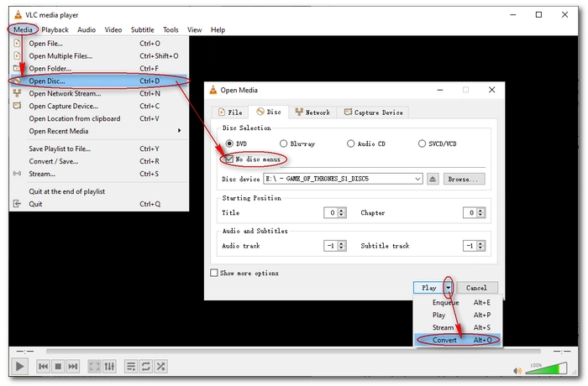This screenshot has width=588, height=386.
Task: Eject the disc using eject icon
Action: [x=433, y=179]
